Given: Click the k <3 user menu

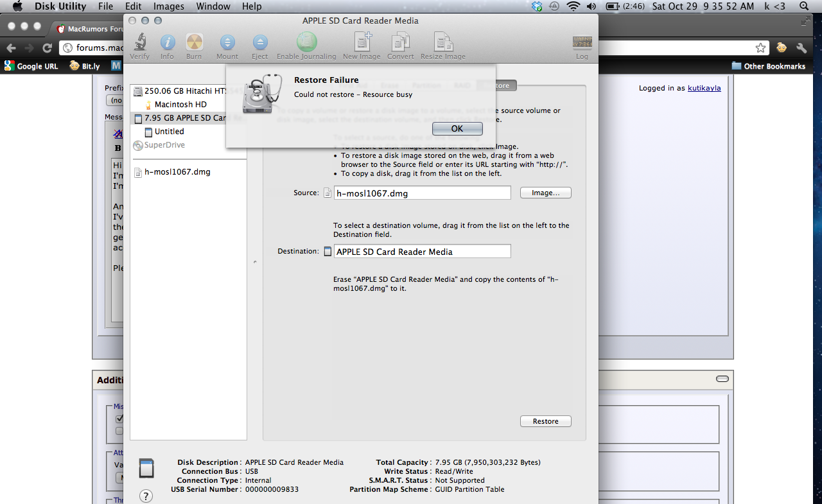Looking at the screenshot, I should [774, 6].
